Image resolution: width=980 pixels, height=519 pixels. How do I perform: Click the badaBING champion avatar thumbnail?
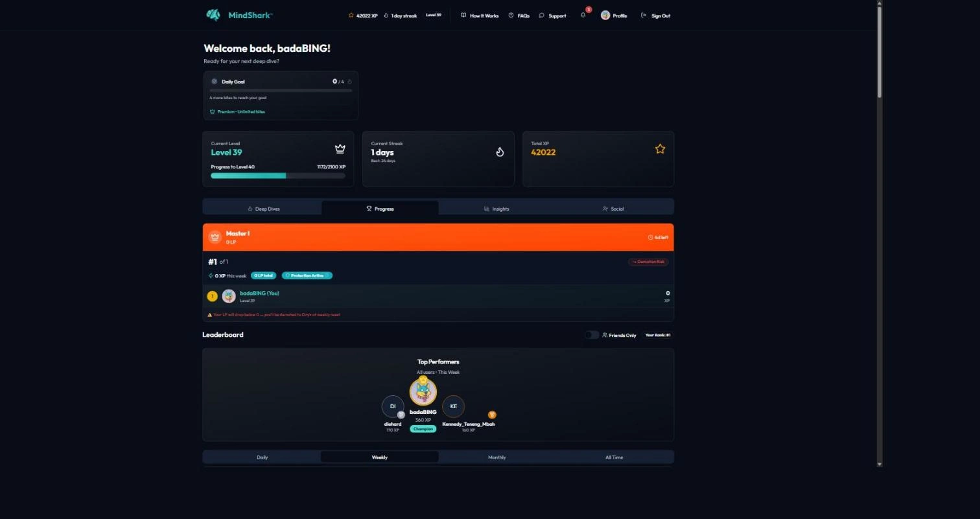click(423, 391)
